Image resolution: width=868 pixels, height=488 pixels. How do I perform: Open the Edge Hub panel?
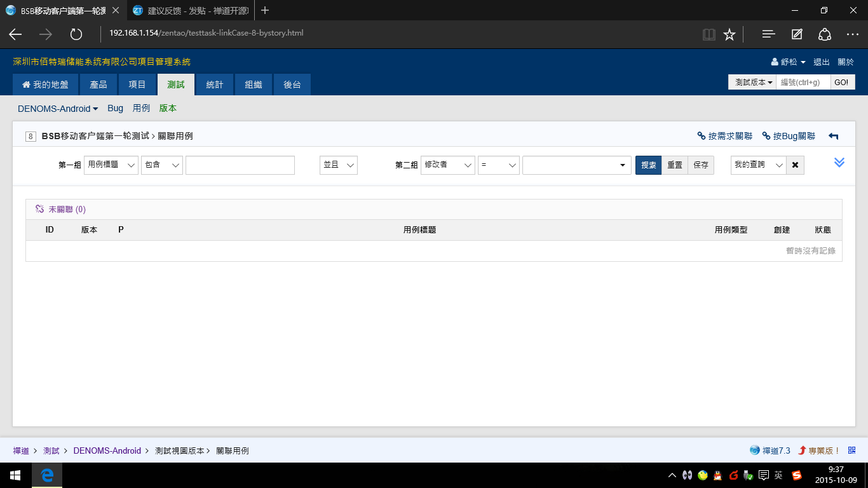point(768,34)
